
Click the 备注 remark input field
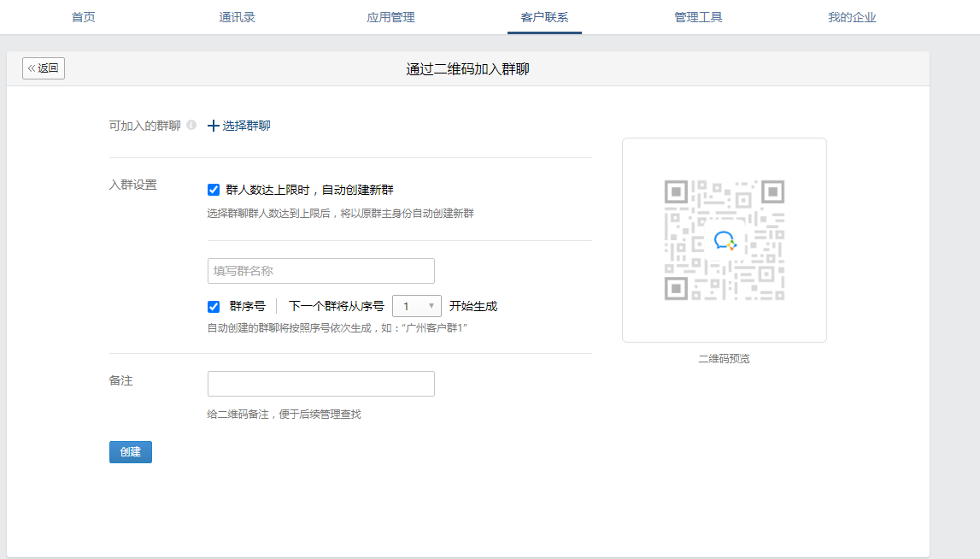[320, 383]
